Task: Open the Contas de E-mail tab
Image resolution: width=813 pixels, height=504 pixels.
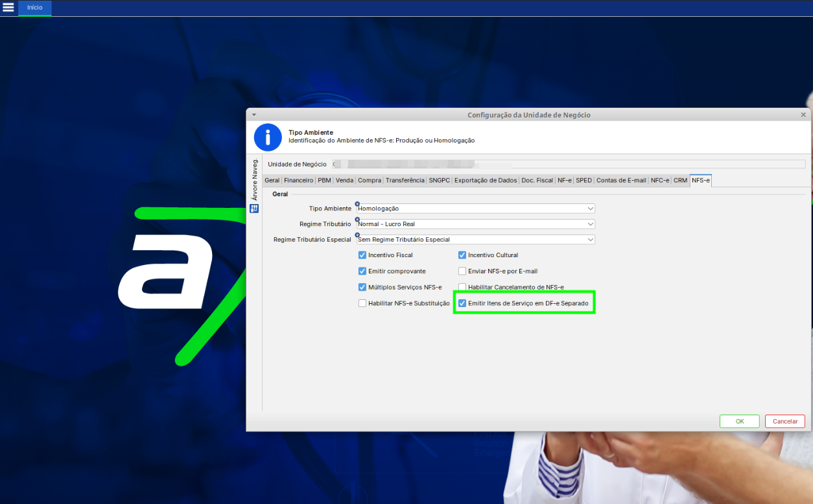Action: [x=620, y=180]
